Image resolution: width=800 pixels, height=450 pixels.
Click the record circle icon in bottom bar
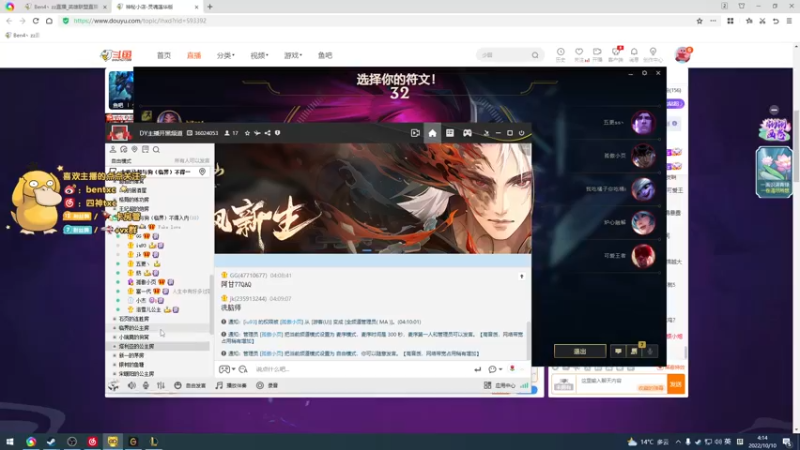(260, 386)
